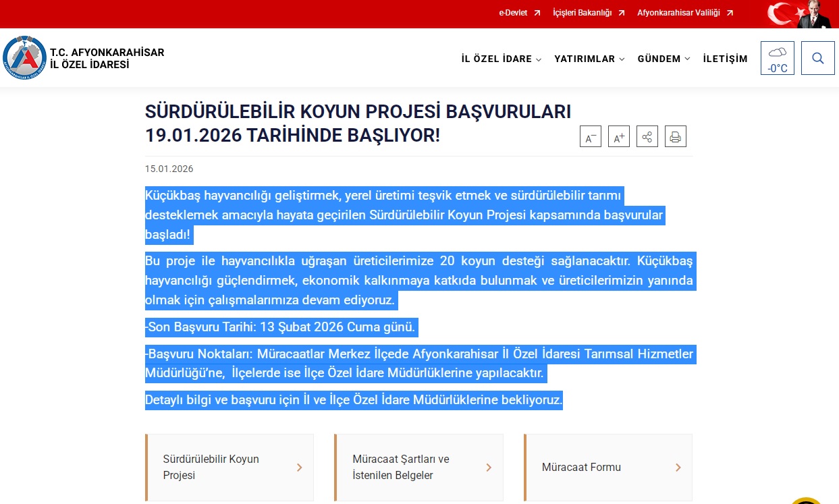Open the İLETİŞİM menu item
The image size is (839, 504).
(725, 59)
